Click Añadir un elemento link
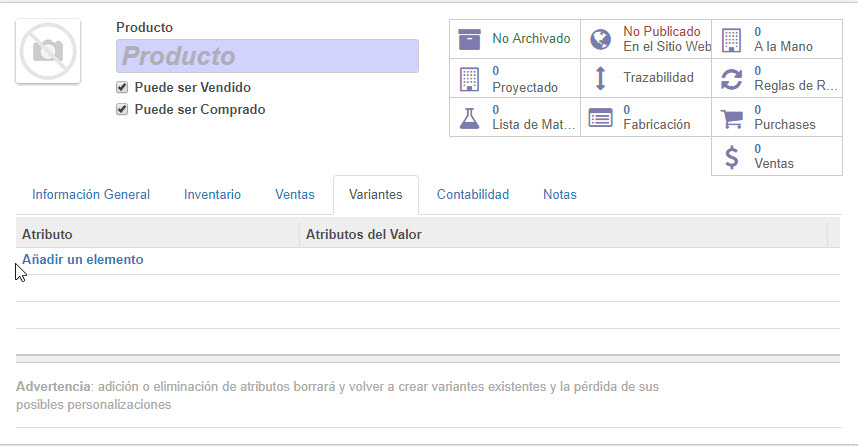The height and width of the screenshot is (446, 858). [x=83, y=260]
